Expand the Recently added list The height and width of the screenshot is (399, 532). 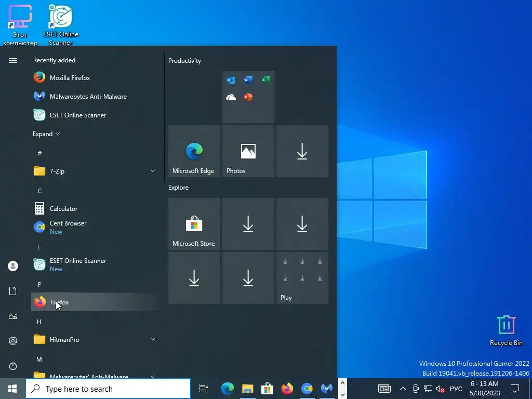click(x=46, y=134)
